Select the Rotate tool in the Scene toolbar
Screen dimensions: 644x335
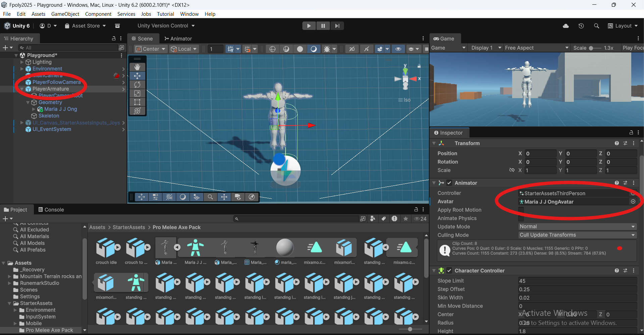137,85
